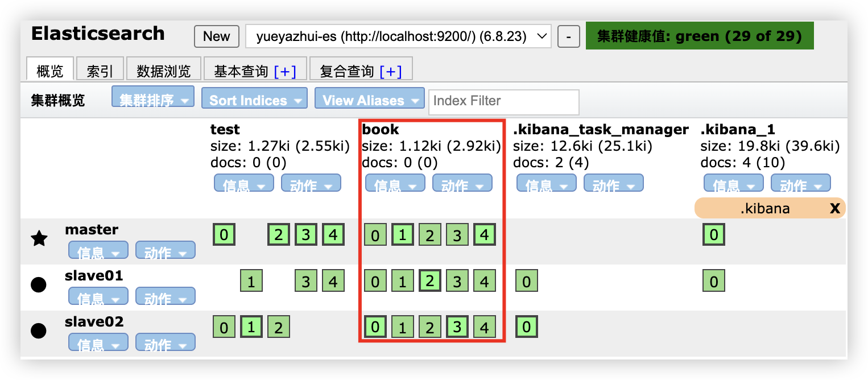The width and height of the screenshot is (868, 380).
Task: Expand 动作 menu for the test index
Action: point(311,183)
